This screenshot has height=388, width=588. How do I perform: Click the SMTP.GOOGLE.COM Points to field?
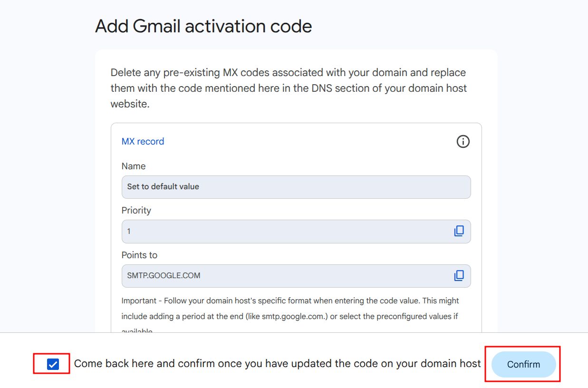[x=285, y=276]
